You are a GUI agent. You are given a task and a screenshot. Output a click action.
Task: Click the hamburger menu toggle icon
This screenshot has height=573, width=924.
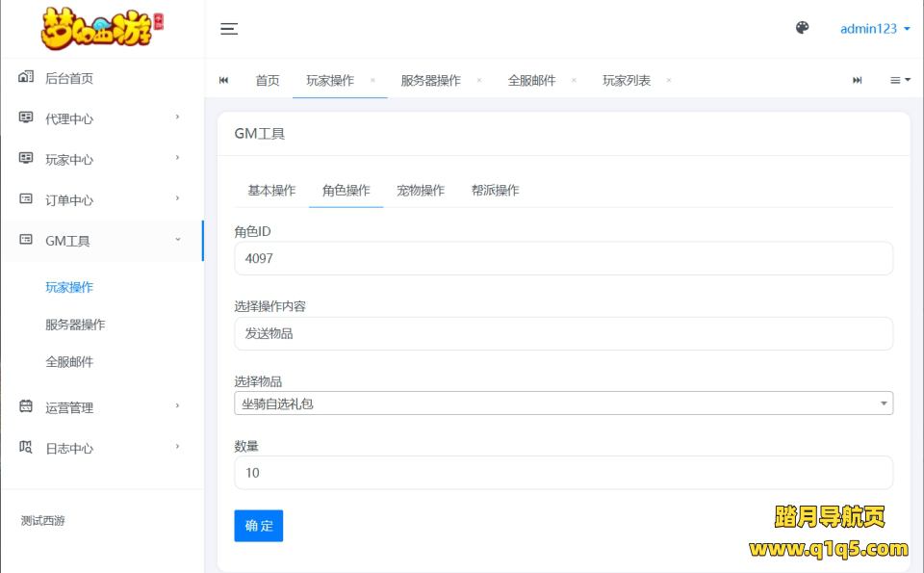pyautogui.click(x=229, y=29)
